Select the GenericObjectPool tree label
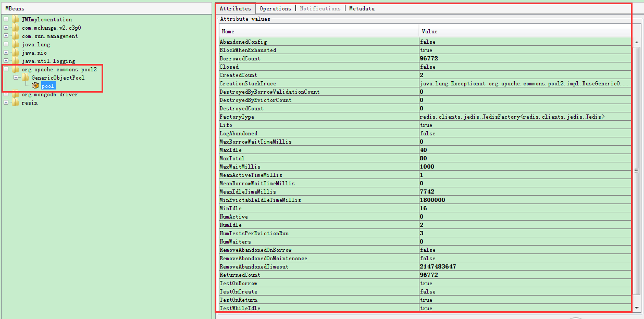Image resolution: width=644 pixels, height=319 pixels. point(58,78)
